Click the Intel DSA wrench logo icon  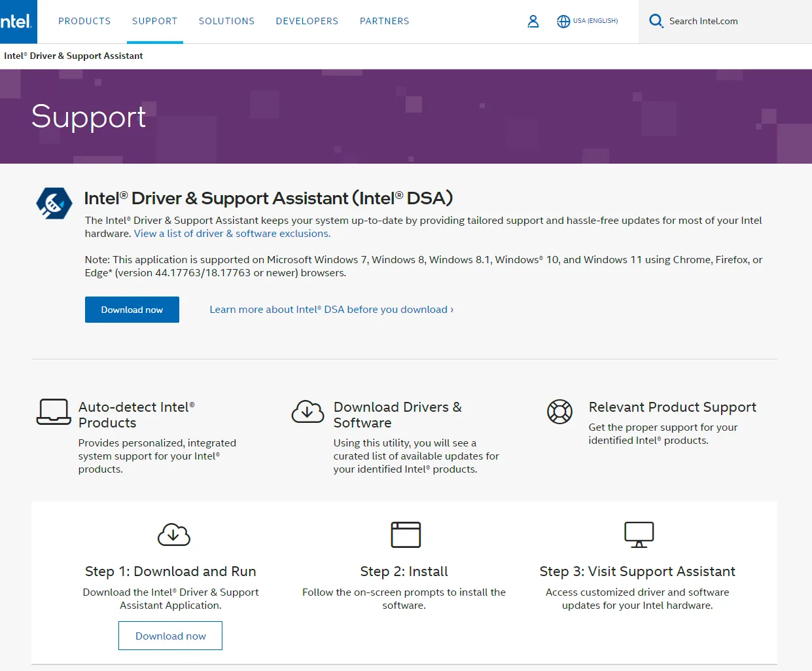(x=54, y=204)
